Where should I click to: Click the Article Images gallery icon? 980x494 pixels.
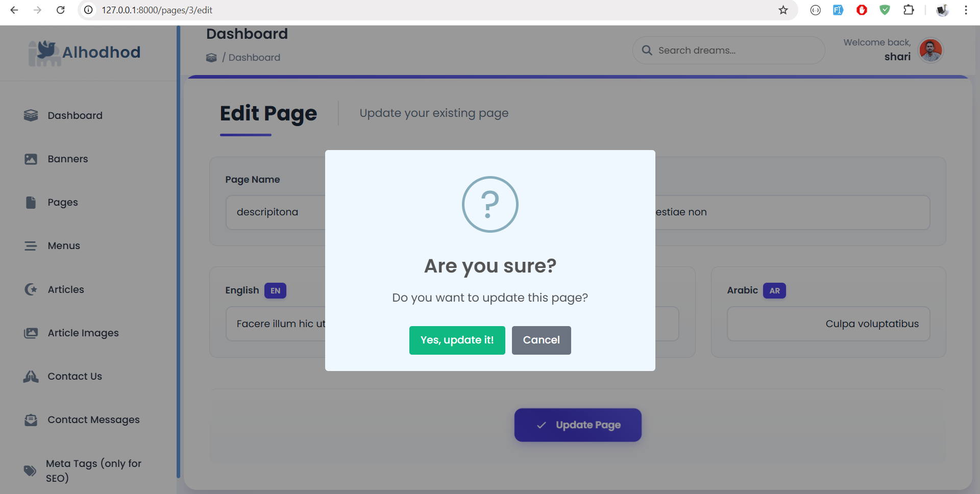pyautogui.click(x=31, y=333)
